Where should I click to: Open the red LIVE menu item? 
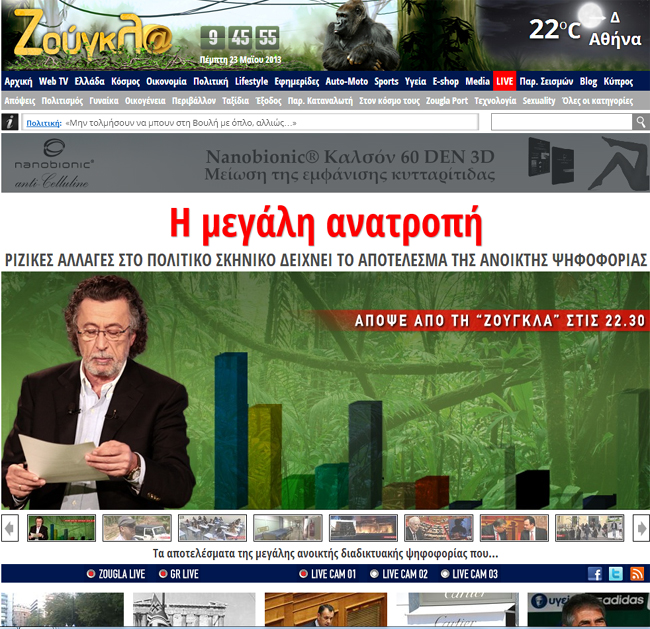coord(504,81)
